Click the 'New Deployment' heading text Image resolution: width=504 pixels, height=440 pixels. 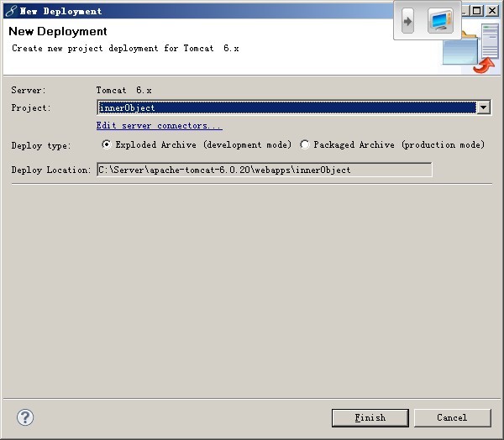(58, 31)
